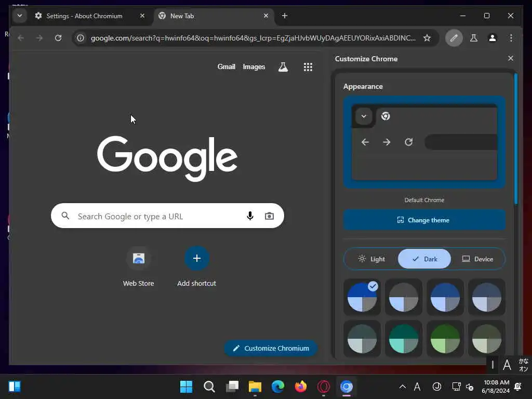532x399 pixels.
Task: Select the Device mode option
Action: tap(477, 259)
